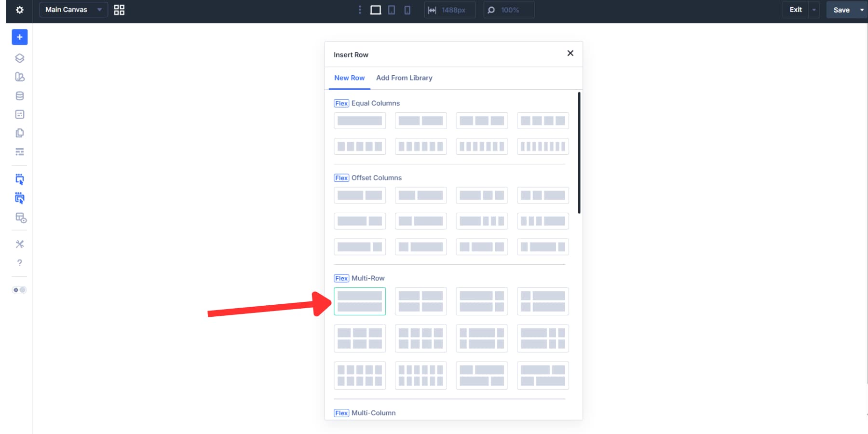868x434 pixels.
Task: Switch to tablet preview mode
Action: pos(392,10)
